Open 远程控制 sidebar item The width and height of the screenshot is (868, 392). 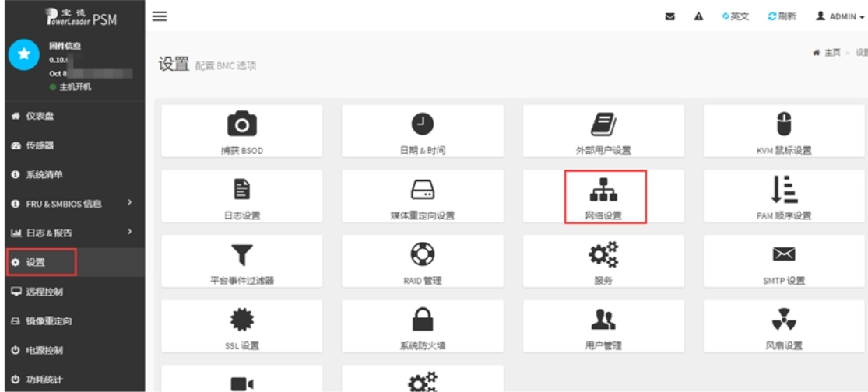(x=75, y=292)
